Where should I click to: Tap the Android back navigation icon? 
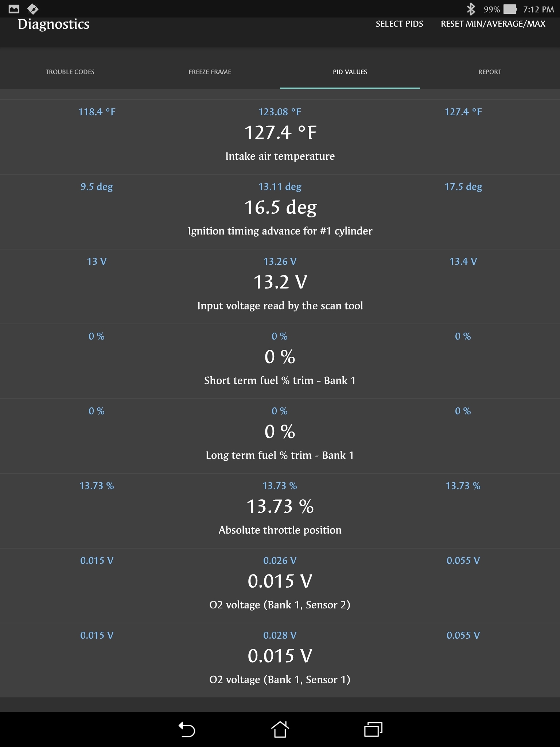click(187, 729)
